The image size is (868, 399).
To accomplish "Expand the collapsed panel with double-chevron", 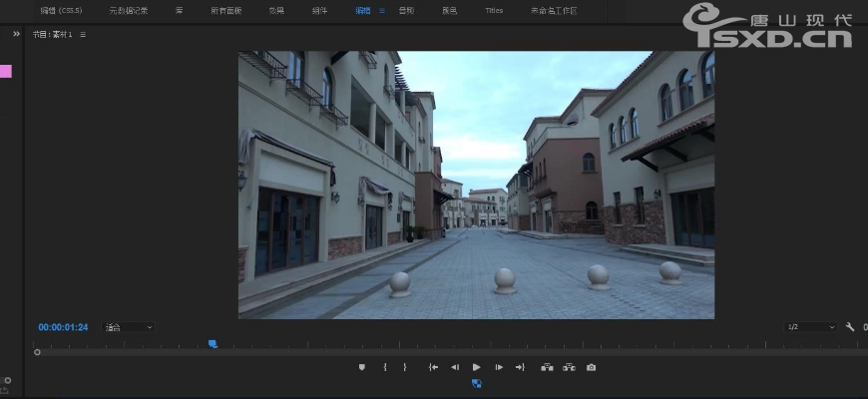I will (x=16, y=34).
